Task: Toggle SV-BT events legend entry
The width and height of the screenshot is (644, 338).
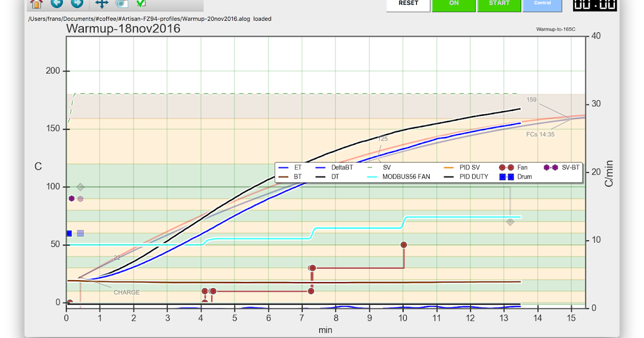Action: coord(562,167)
